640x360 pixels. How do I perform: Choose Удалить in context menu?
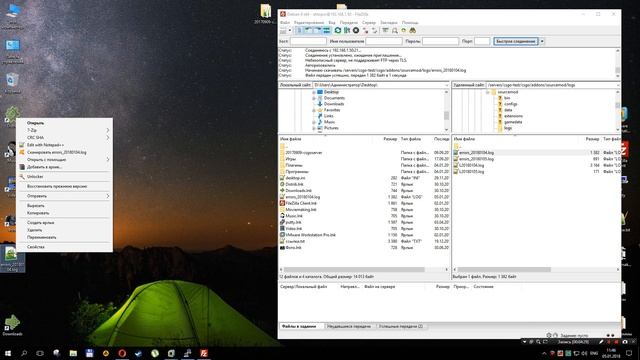[x=64, y=230]
